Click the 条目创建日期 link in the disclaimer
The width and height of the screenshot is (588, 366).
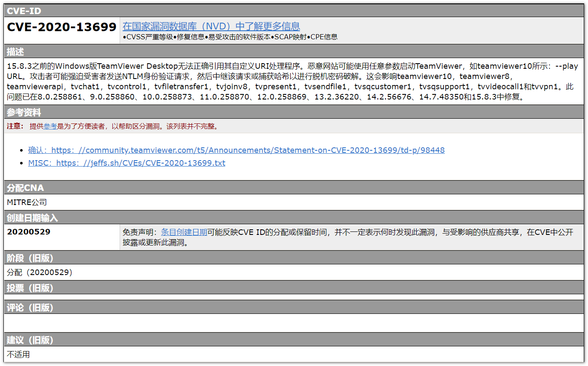[x=184, y=232]
